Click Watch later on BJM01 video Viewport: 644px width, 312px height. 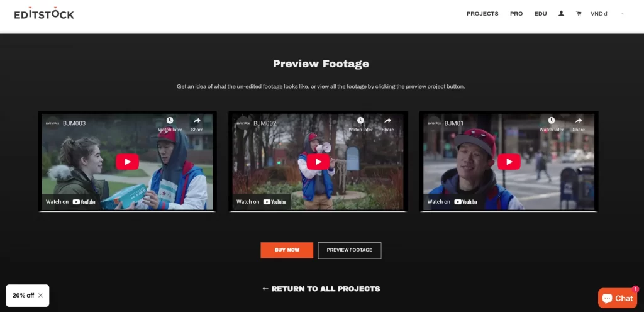point(551,124)
